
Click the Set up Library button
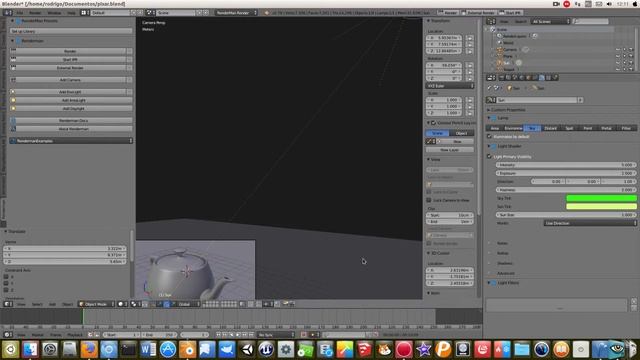coord(70,31)
